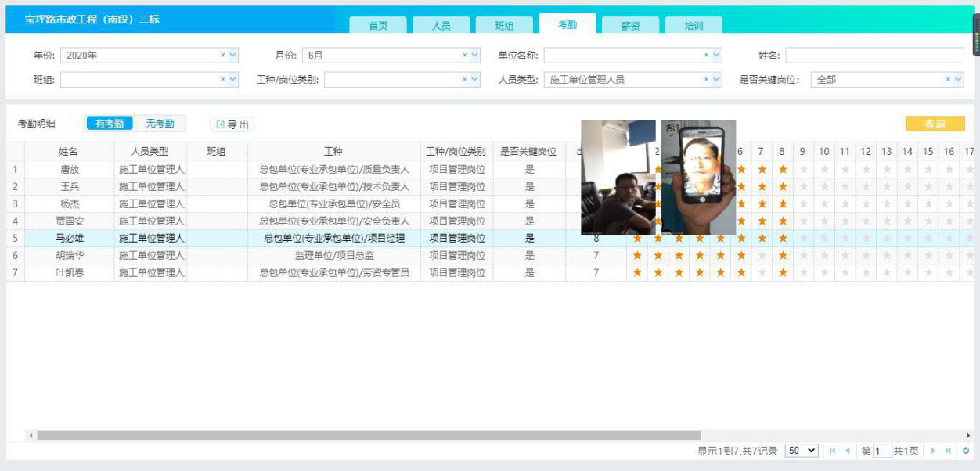Image resolution: width=980 pixels, height=471 pixels.
Task: Click the page number input field
Action: [x=882, y=451]
